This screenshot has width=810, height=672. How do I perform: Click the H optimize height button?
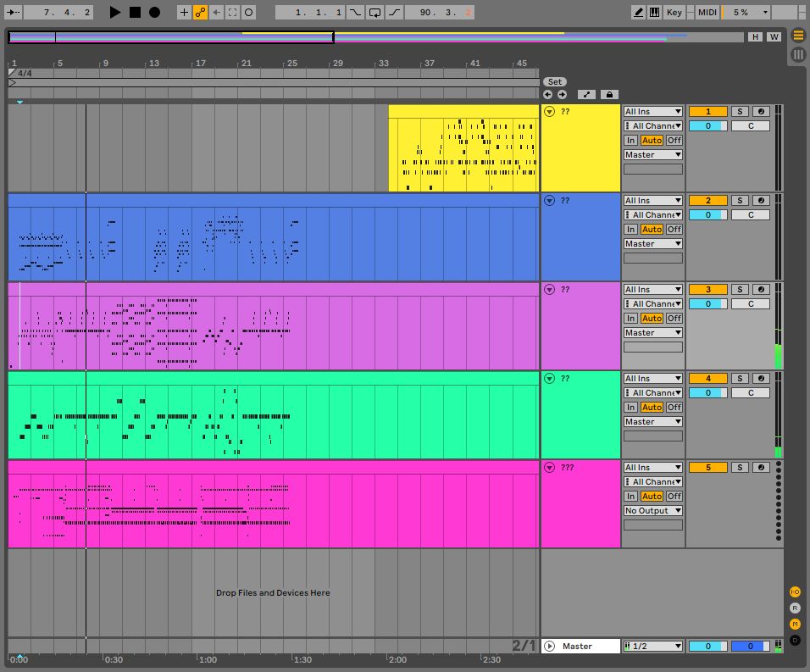coord(755,36)
